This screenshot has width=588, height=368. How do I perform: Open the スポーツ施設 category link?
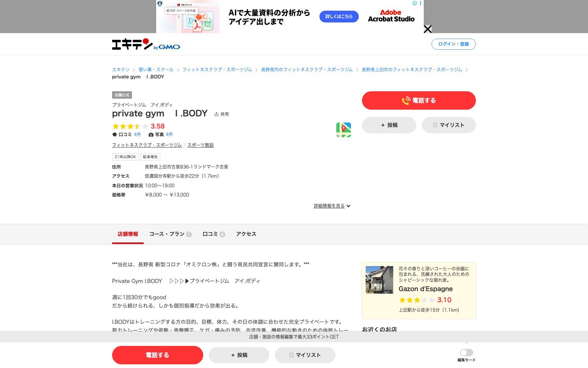coord(201,145)
